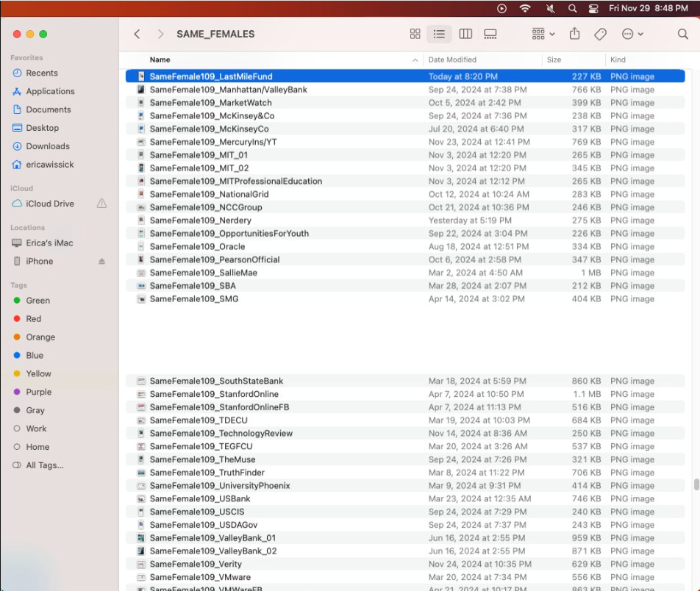
Task: Open Control Center in menu bar
Action: pos(593,9)
